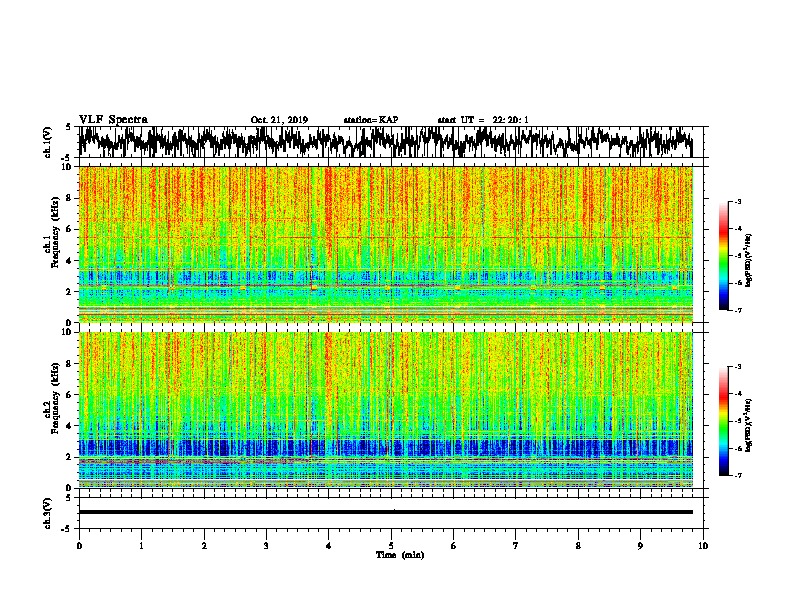This screenshot has height=612, width=792.
Task: Click the '-3' label on ch.1 color bar
Action: (737, 201)
